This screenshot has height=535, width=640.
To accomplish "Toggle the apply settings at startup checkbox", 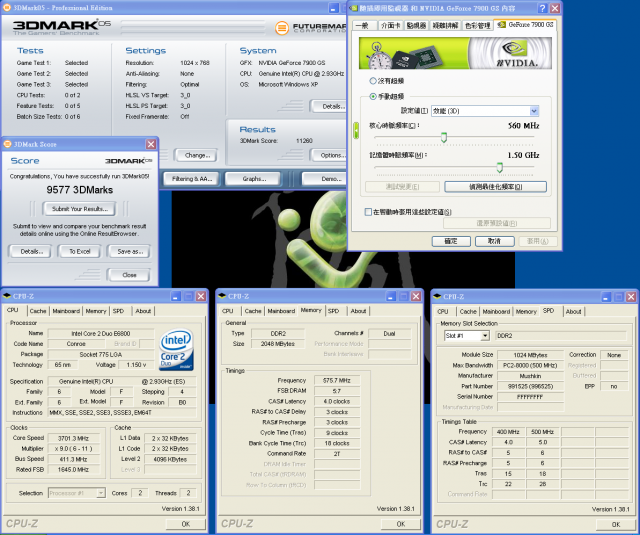I will 368,212.
